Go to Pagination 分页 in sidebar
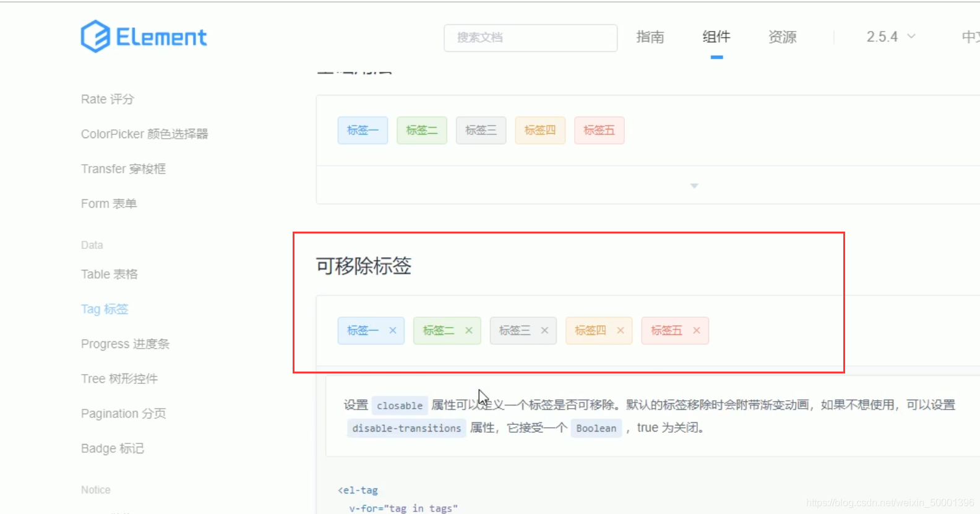 pyautogui.click(x=124, y=414)
